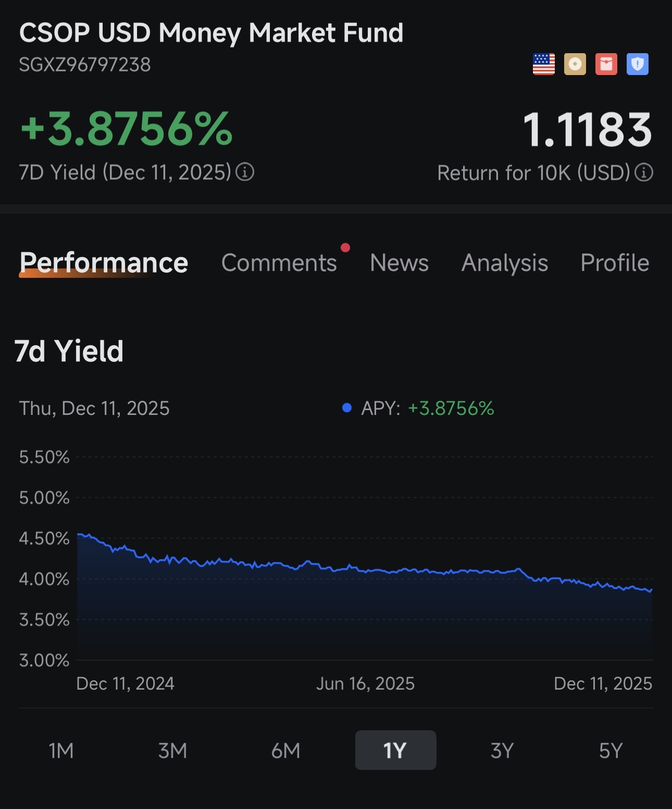This screenshot has height=809, width=672.
Task: Tap the 3.50% y-axis label
Action: [44, 620]
